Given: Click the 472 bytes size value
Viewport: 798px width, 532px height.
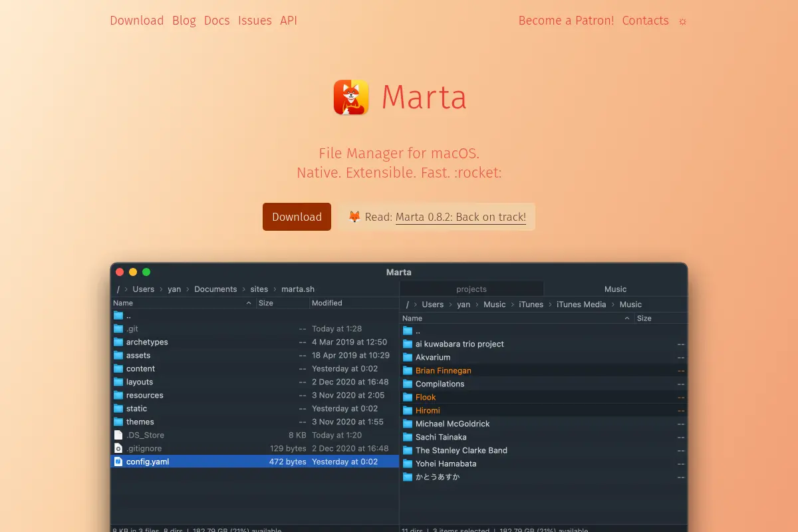Looking at the screenshot, I should pos(288,462).
